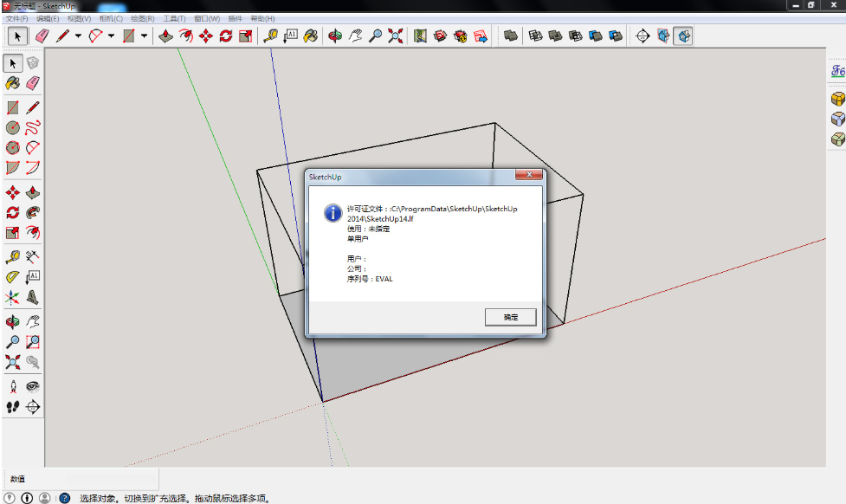846x504 pixels.
Task: Activate the Pan hand tool in top toolbar
Action: pos(355,36)
